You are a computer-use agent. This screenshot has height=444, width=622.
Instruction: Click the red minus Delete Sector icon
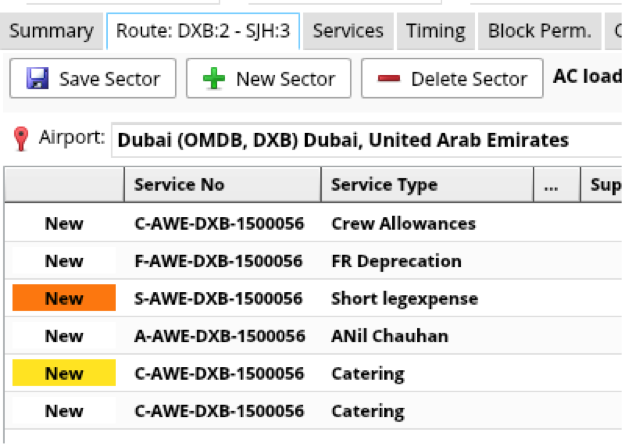click(x=390, y=79)
